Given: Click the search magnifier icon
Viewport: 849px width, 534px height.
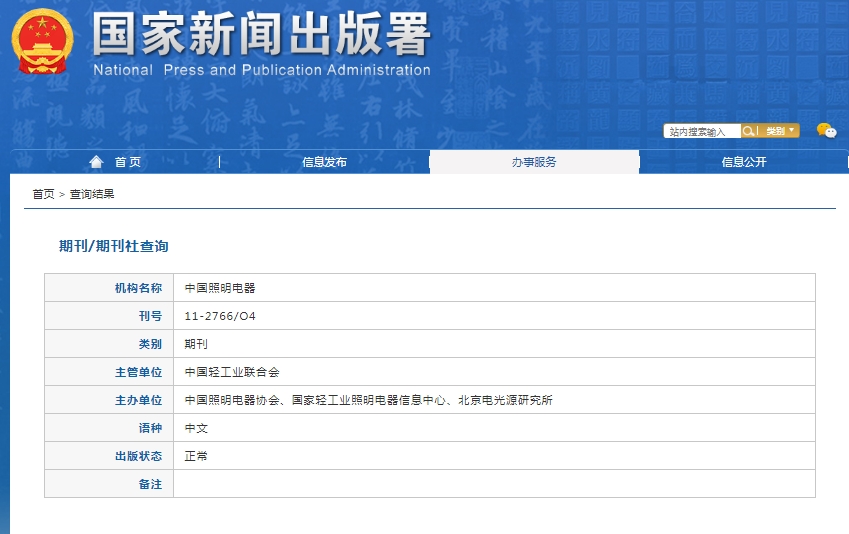Looking at the screenshot, I should click(748, 131).
